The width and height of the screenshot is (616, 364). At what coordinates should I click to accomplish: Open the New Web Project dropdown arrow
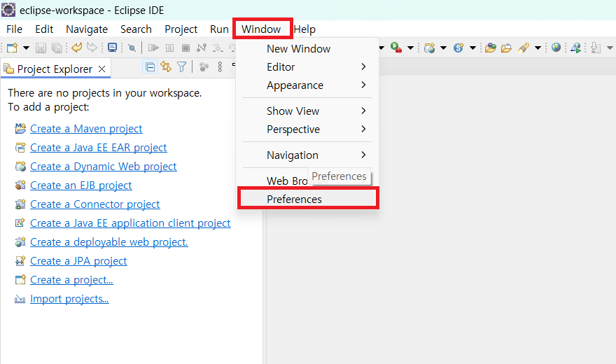(444, 48)
